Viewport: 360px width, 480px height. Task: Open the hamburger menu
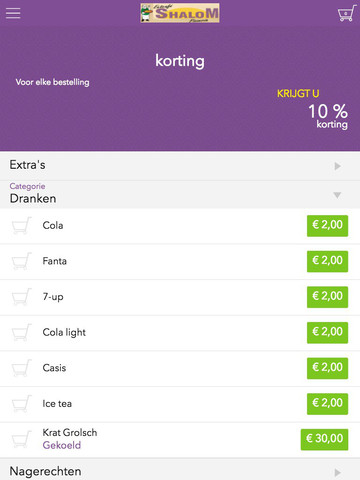(x=13, y=13)
